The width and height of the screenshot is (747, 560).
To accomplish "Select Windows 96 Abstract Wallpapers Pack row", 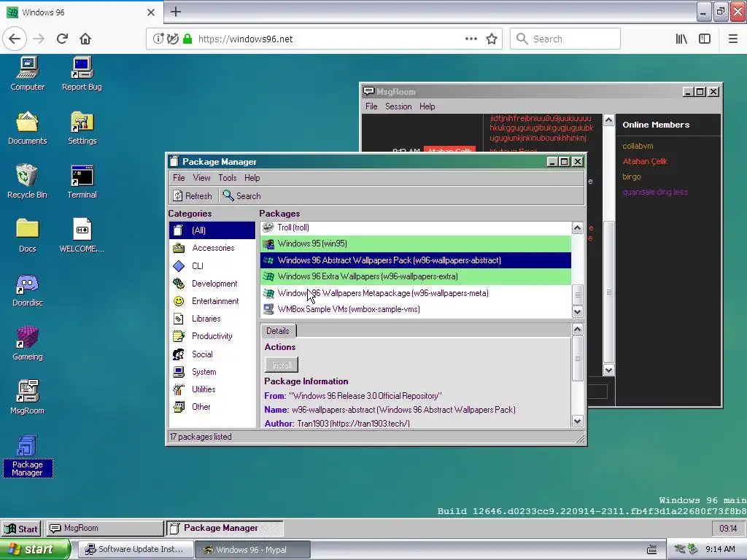I will 416,260.
